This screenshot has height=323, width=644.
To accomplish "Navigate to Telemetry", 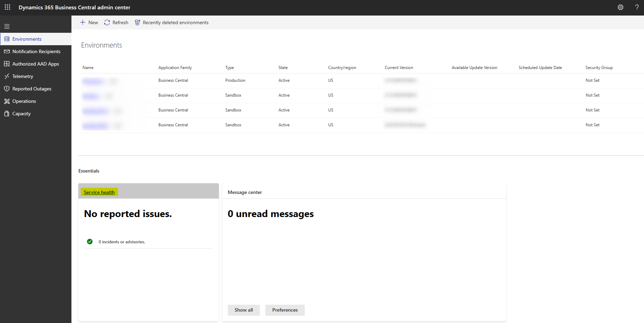I will pos(36,76).
